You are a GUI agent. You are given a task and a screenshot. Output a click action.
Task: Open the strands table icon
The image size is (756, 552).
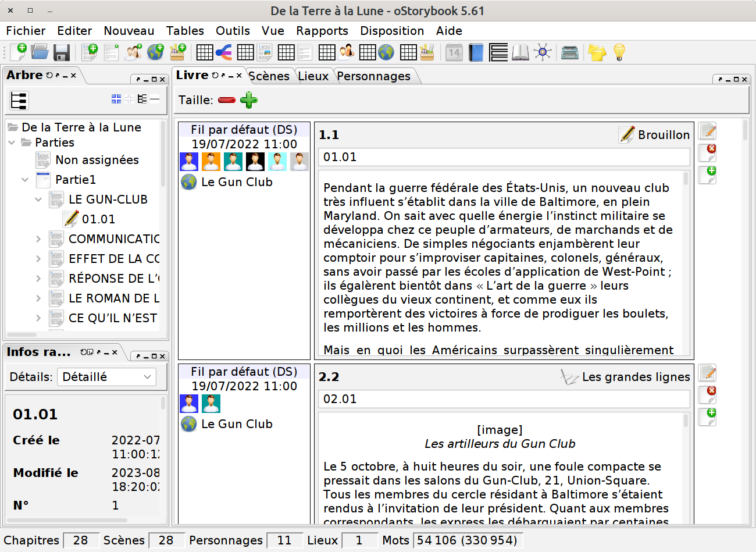(213, 52)
